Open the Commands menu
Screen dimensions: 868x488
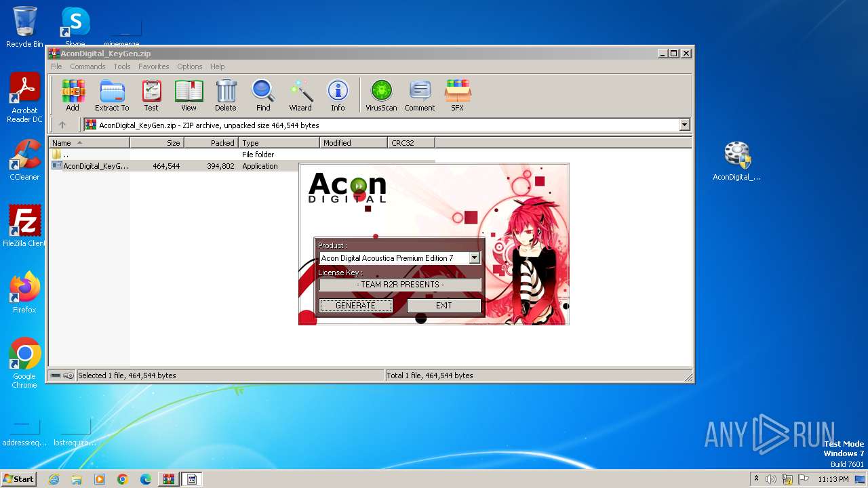(x=87, y=66)
